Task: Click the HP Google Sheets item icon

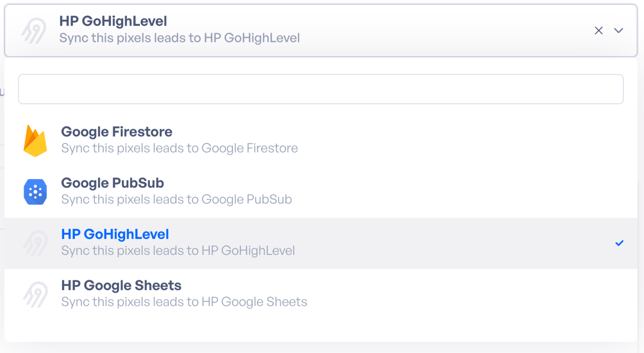Action: click(x=35, y=294)
